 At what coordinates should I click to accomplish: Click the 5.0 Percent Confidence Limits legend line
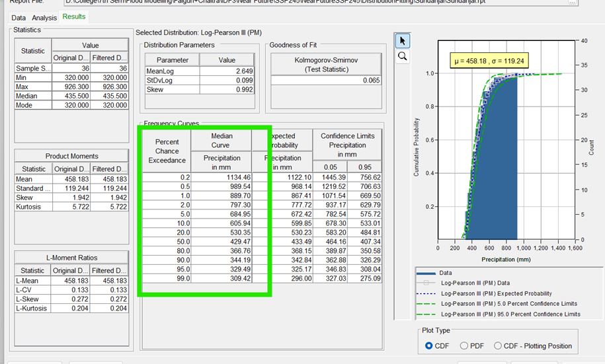point(427,304)
